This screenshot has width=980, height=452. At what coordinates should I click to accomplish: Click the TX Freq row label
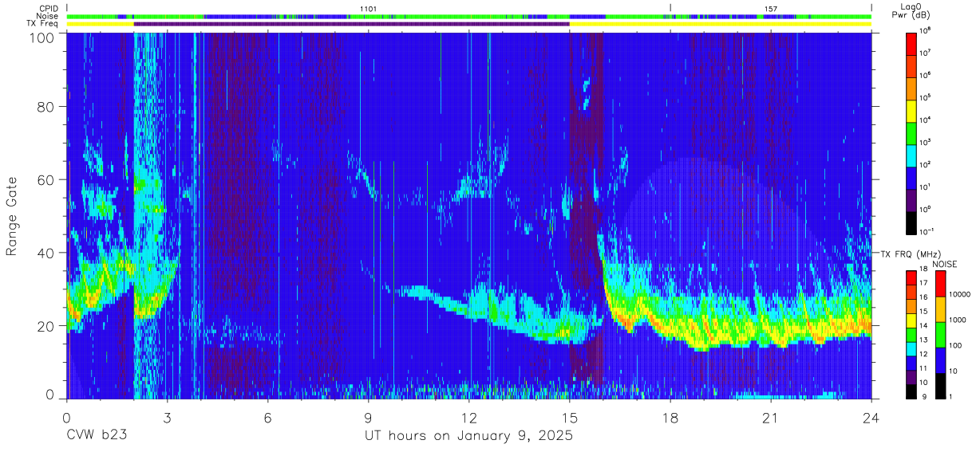[x=42, y=24]
